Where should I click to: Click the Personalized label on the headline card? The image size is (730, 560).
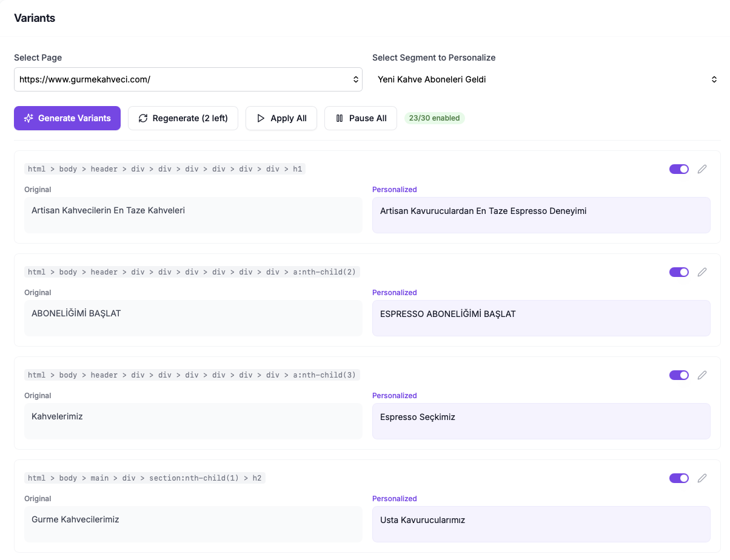394,189
